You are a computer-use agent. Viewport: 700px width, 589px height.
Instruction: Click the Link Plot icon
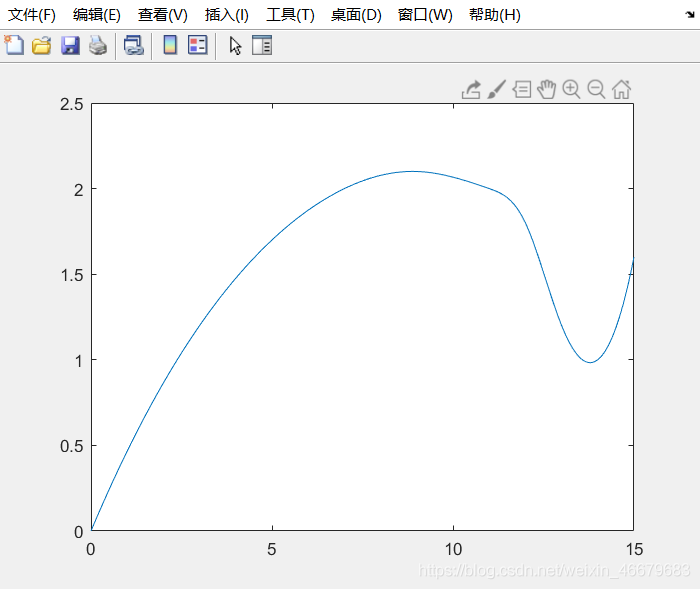click(133, 46)
